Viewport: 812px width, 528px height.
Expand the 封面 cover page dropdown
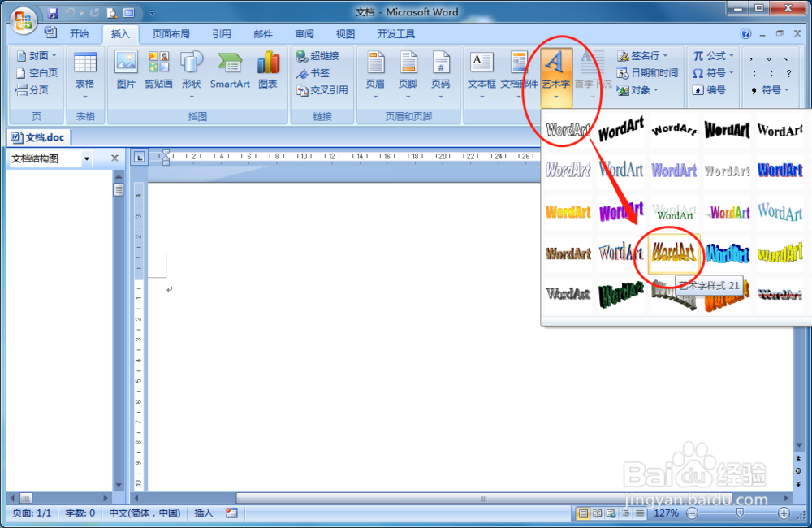54,55
